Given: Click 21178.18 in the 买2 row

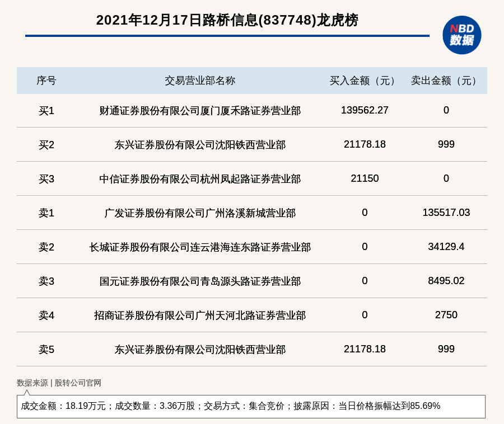Looking at the screenshot, I should point(365,144).
